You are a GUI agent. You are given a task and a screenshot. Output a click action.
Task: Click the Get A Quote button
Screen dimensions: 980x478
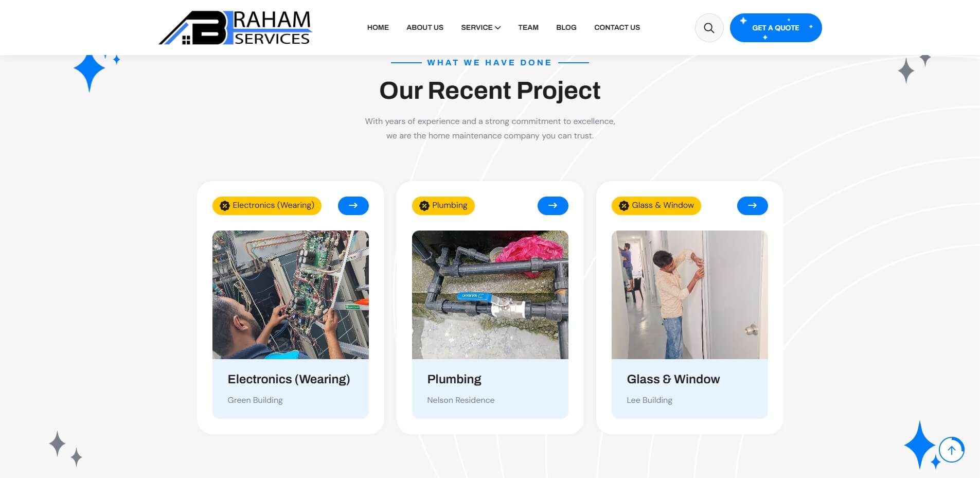(776, 28)
